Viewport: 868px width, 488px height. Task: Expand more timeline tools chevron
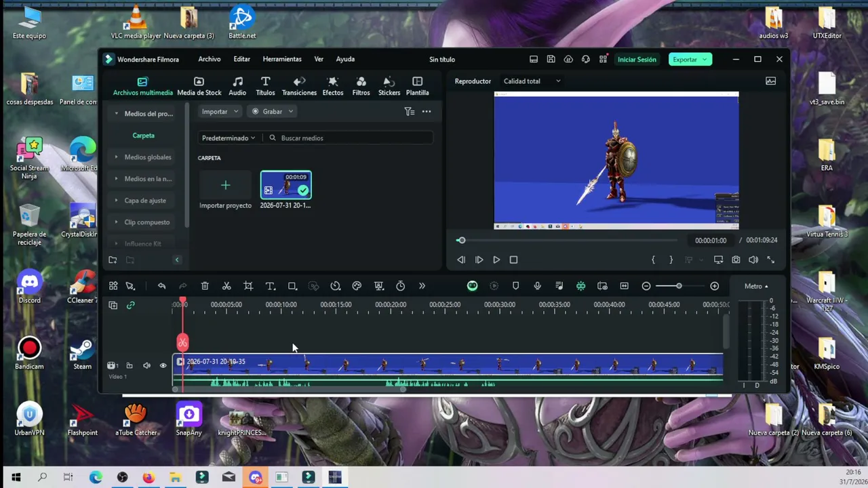click(x=422, y=286)
